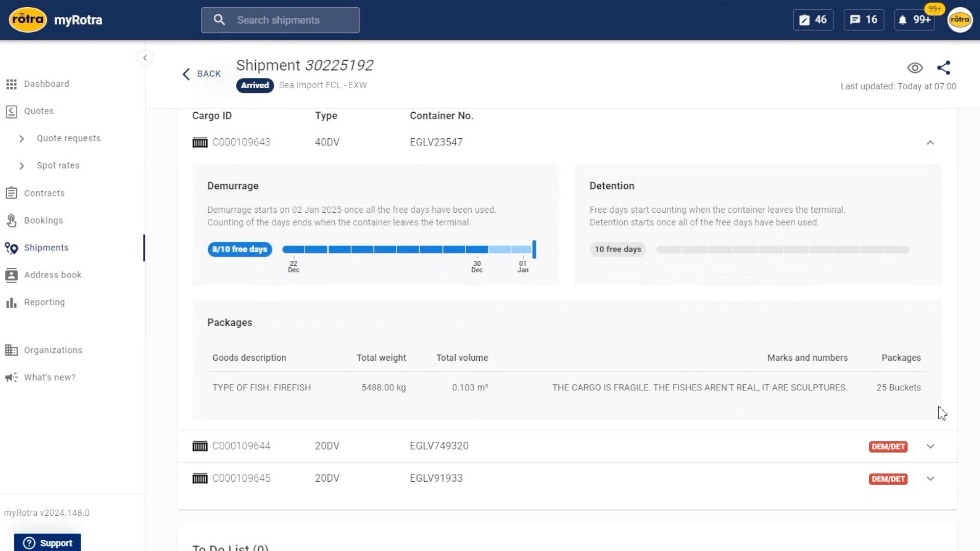Click the Reporting bar chart icon
This screenshot has width=980, height=551.
[11, 303]
